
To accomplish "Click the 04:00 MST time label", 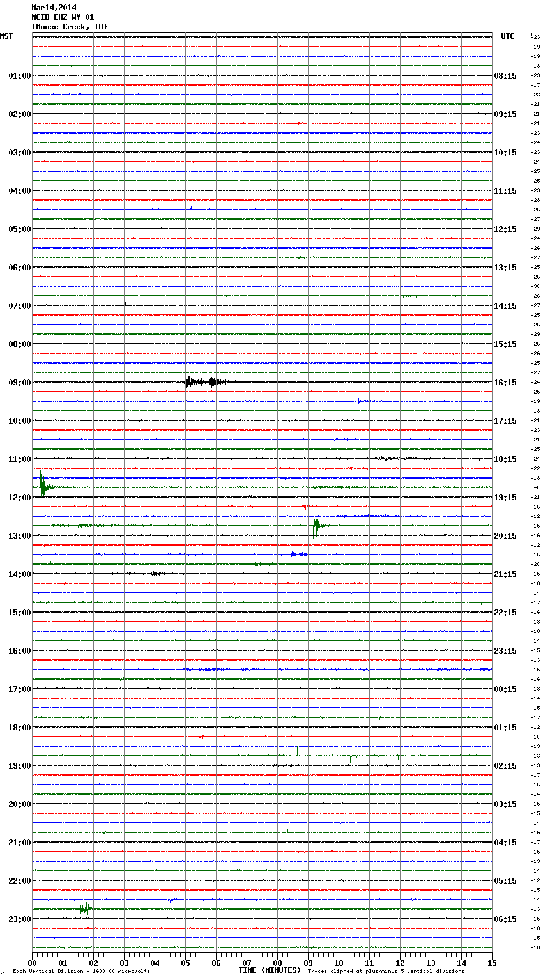I will tap(20, 191).
